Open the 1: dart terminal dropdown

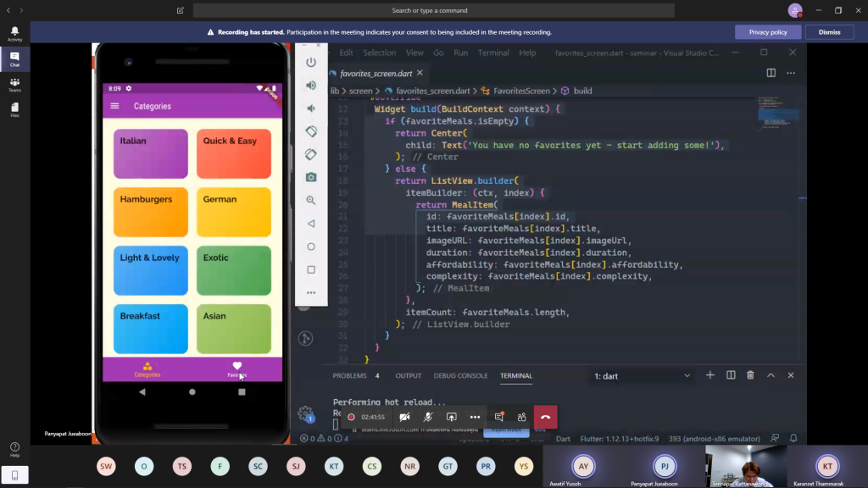point(643,375)
